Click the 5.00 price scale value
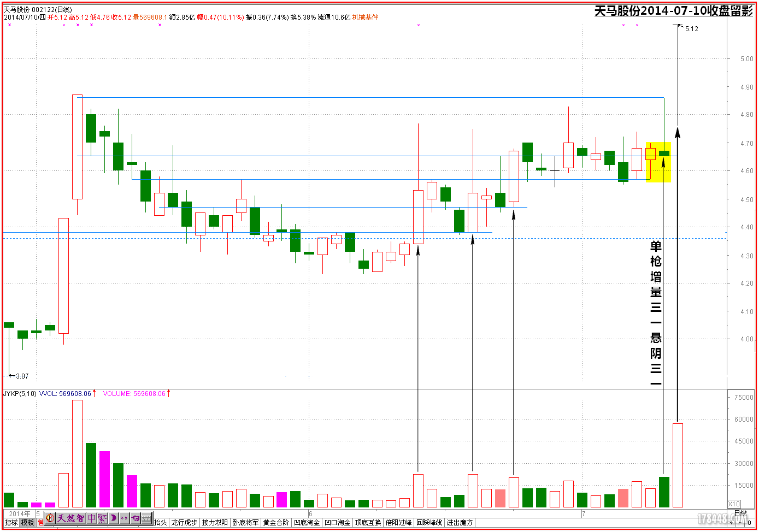The height and width of the screenshot is (532, 759). point(746,58)
